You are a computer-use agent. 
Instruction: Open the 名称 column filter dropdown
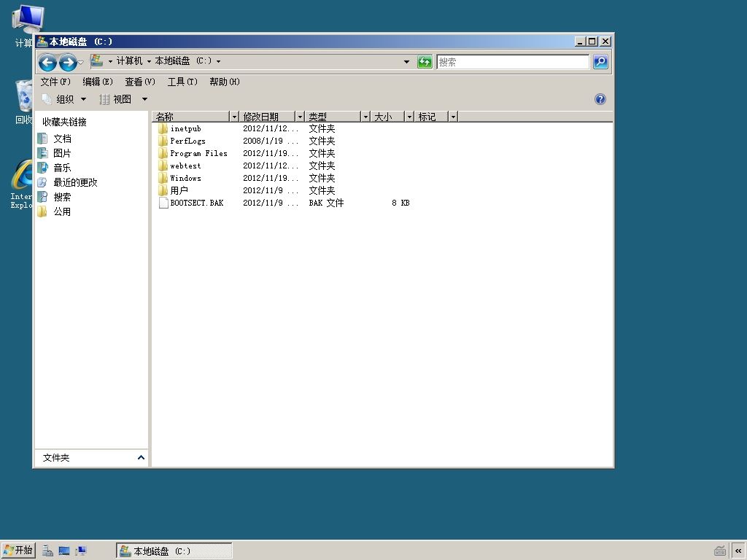(x=234, y=117)
